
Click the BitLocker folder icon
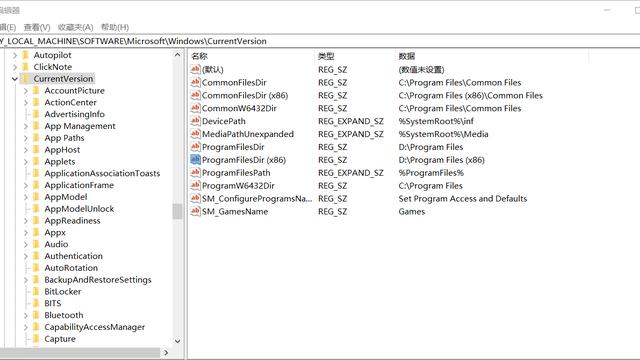coord(36,291)
